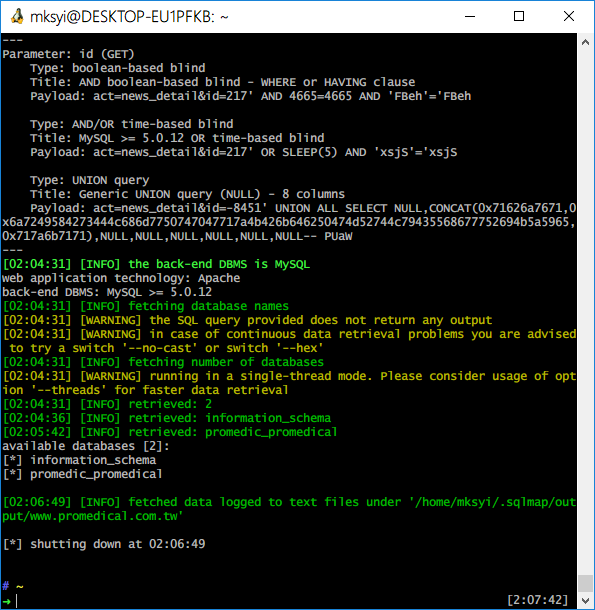
Task: Minimize the terminal window
Action: 470,16
